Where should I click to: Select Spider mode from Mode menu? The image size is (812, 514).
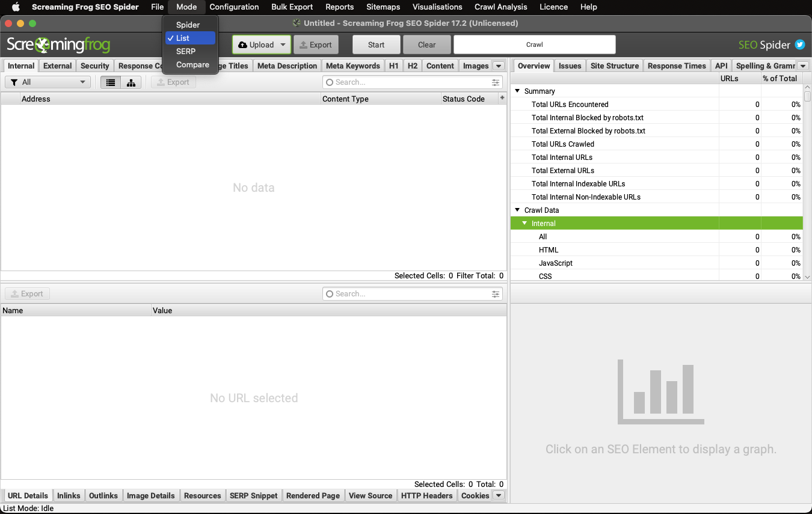(x=190, y=25)
